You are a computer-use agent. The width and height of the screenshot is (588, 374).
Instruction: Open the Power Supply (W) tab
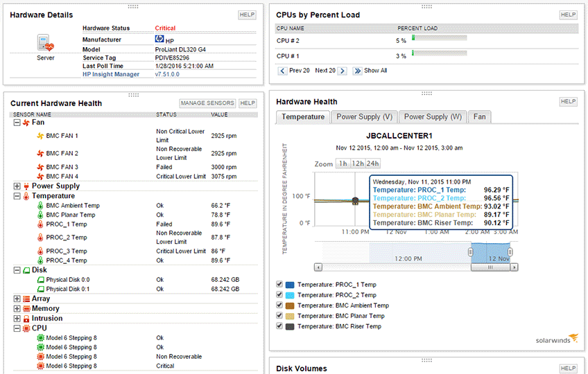pos(433,117)
